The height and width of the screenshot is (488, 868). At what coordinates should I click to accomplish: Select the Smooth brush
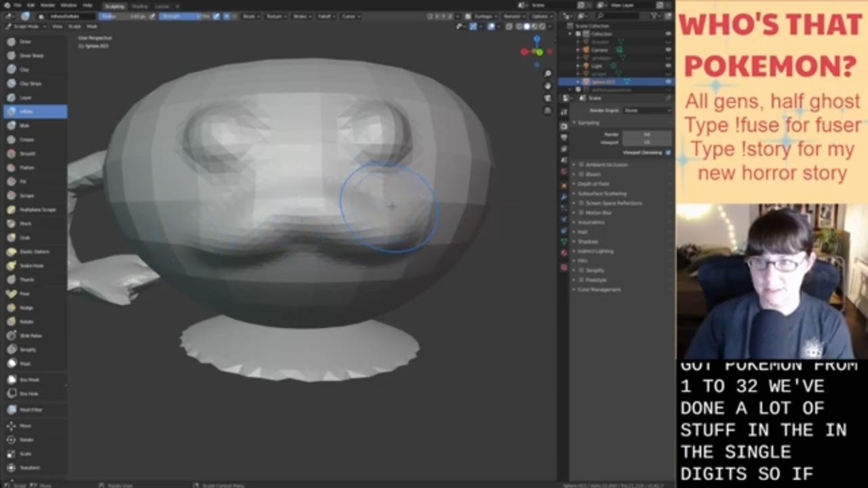[34, 154]
